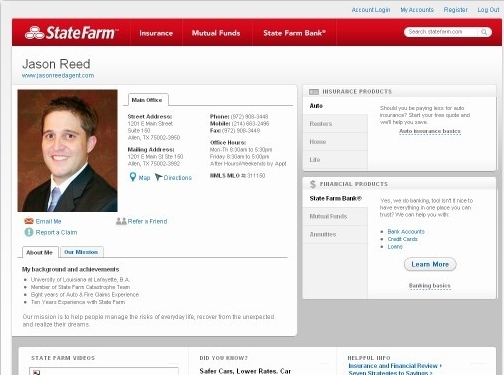Image resolution: width=504 pixels, height=375 pixels.
Task: Click the Email Me envelope icon
Action: pyautogui.click(x=29, y=221)
